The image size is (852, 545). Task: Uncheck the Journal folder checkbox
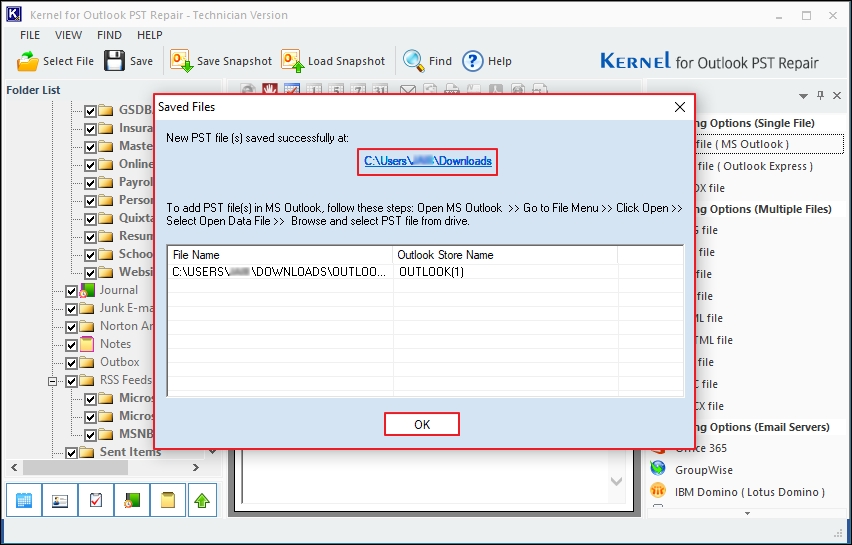[x=71, y=291]
